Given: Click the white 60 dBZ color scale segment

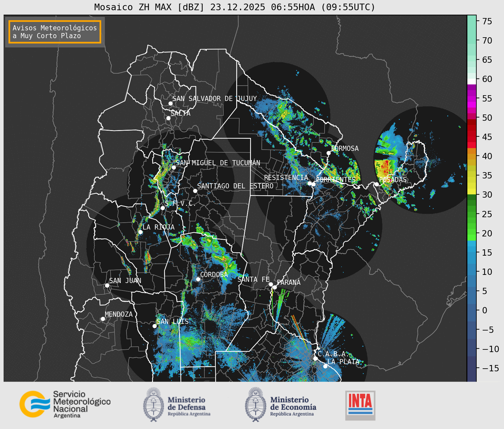Looking at the screenshot, I should (x=472, y=81).
